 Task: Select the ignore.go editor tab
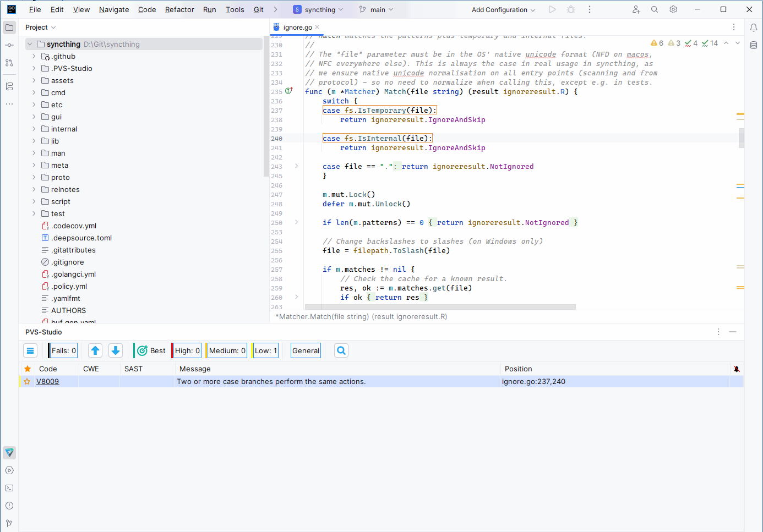(297, 28)
